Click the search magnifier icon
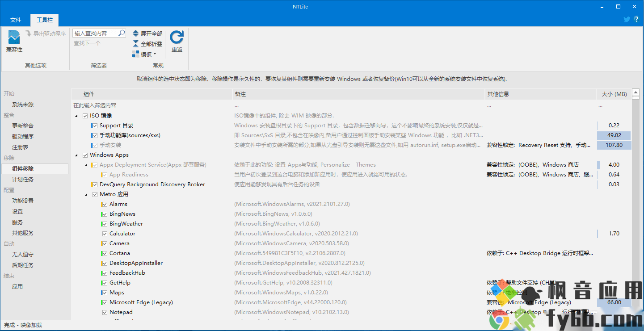The height and width of the screenshot is (331, 644). (x=122, y=33)
